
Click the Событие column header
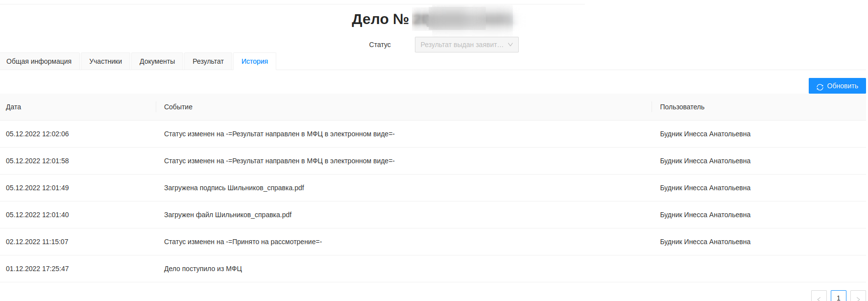click(x=178, y=107)
